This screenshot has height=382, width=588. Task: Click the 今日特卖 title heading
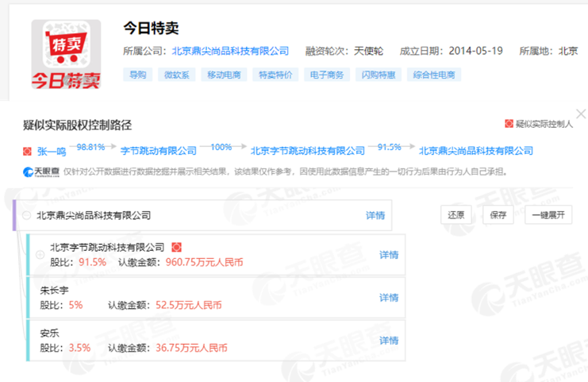pyautogui.click(x=151, y=28)
